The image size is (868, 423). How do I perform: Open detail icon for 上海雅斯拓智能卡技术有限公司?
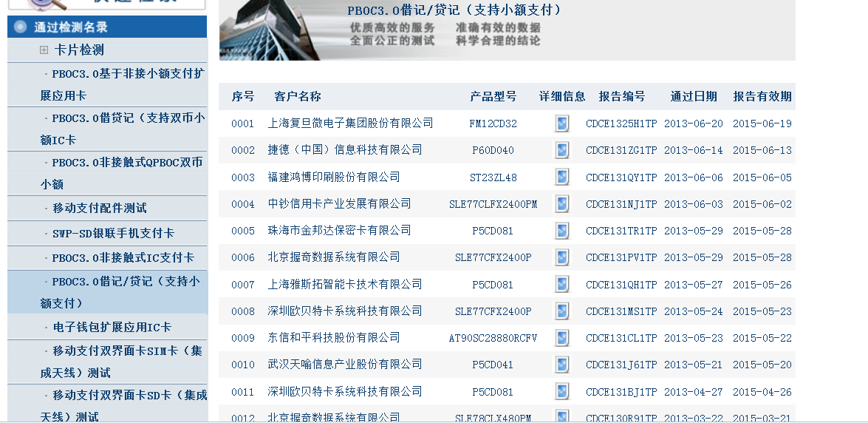(562, 285)
